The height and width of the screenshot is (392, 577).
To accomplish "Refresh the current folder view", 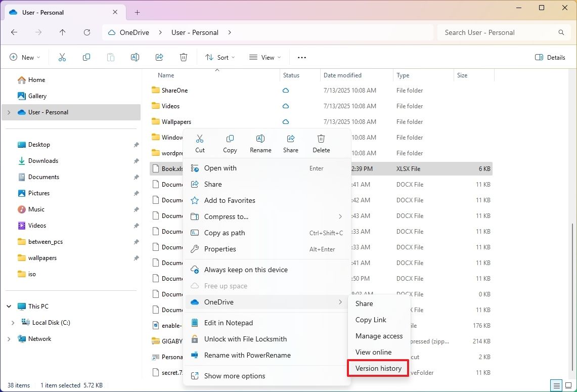I will click(x=86, y=32).
